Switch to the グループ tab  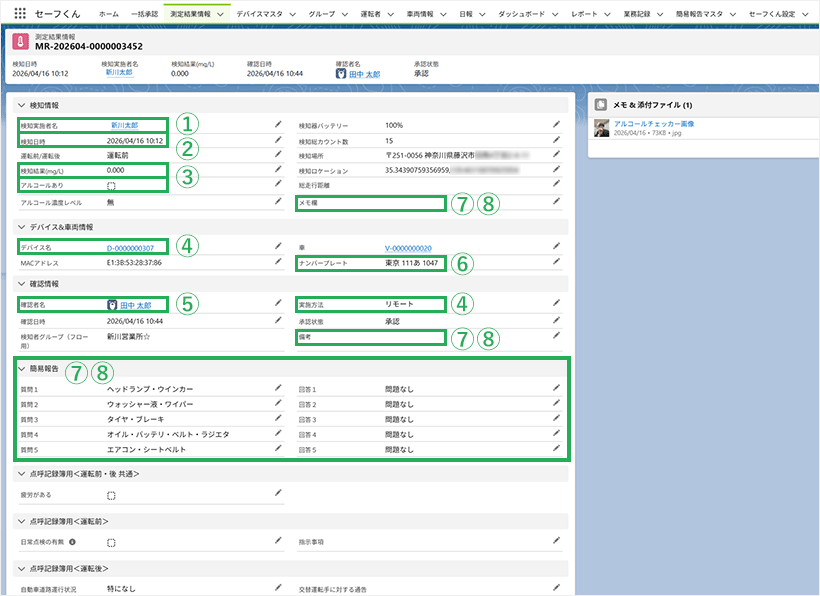[322, 14]
